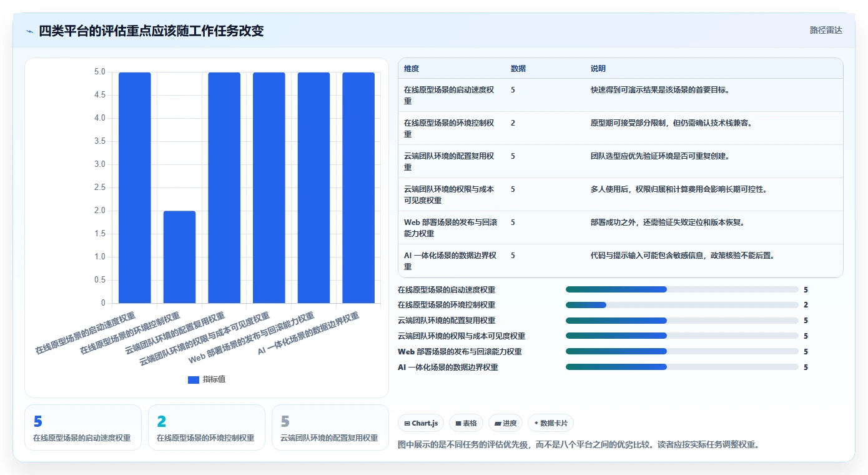Click the 路径雷达 label in header
This screenshot has width=868, height=475.
click(826, 30)
